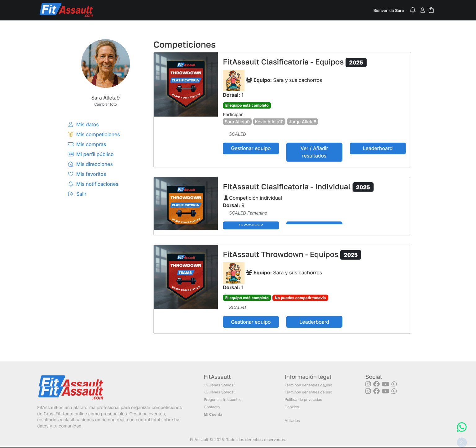Click the "Participan" label

coord(233,114)
